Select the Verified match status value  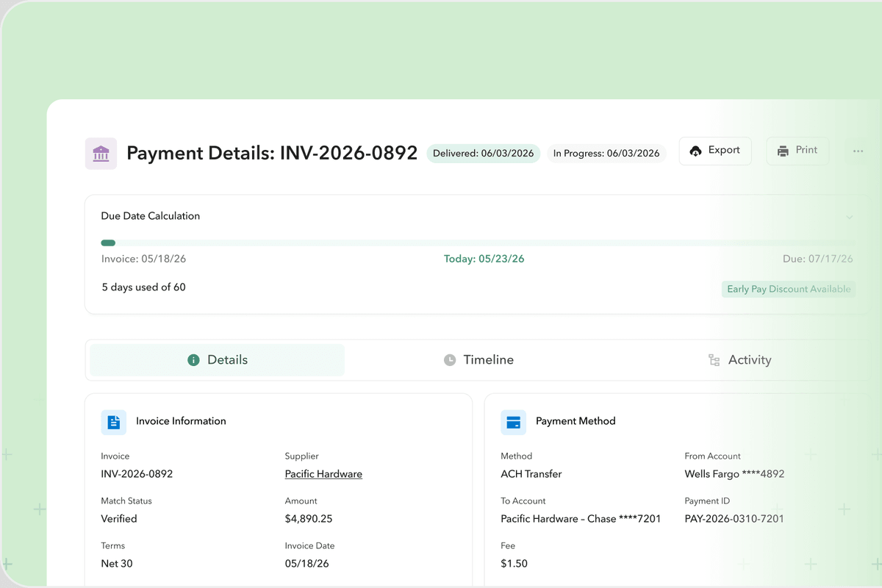tap(119, 519)
